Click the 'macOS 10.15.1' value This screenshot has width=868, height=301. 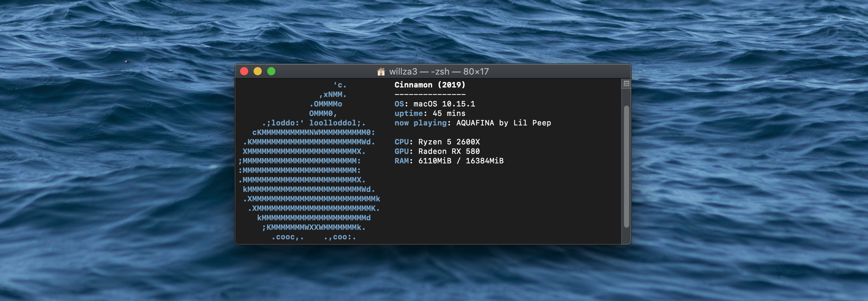444,104
